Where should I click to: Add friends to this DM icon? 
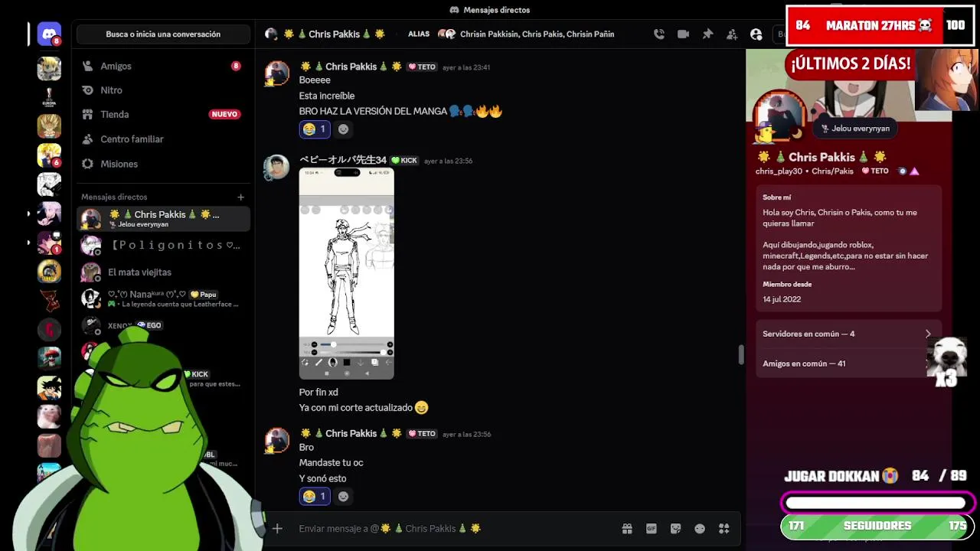[732, 34]
